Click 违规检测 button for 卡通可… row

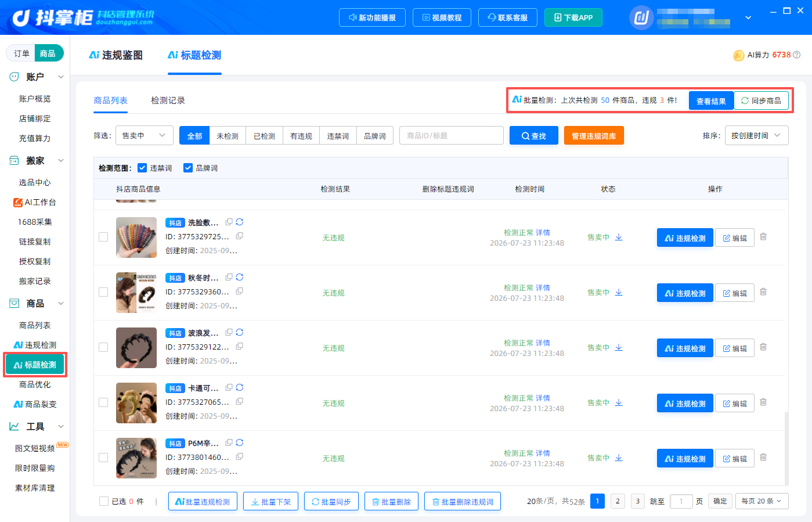[x=685, y=403]
